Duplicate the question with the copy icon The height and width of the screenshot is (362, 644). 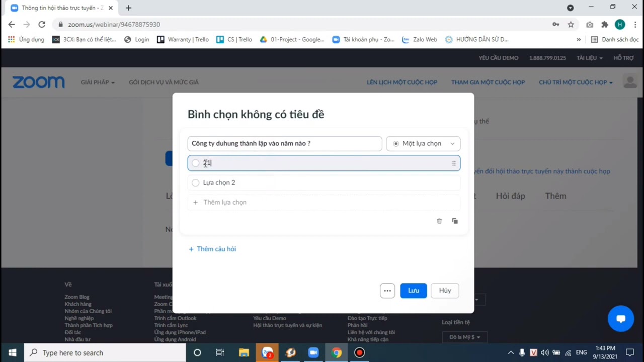[455, 221]
